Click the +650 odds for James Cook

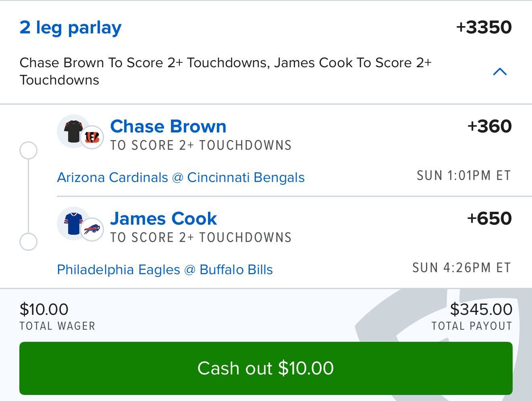pos(489,219)
